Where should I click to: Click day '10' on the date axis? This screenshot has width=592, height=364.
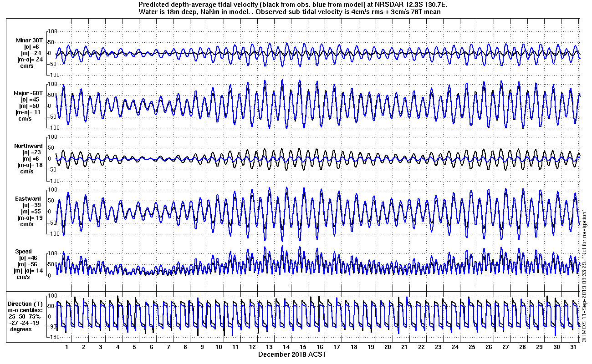[219, 347]
